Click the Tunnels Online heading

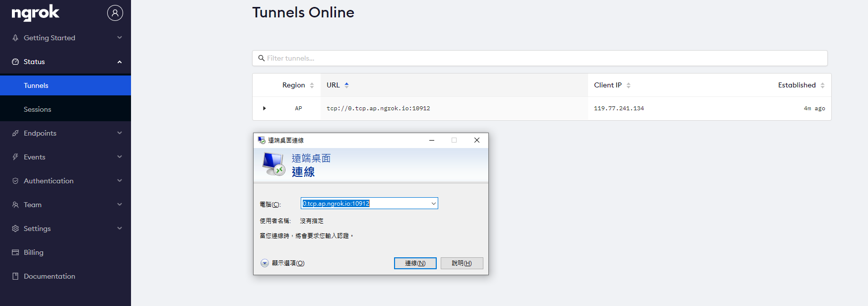[x=303, y=12]
